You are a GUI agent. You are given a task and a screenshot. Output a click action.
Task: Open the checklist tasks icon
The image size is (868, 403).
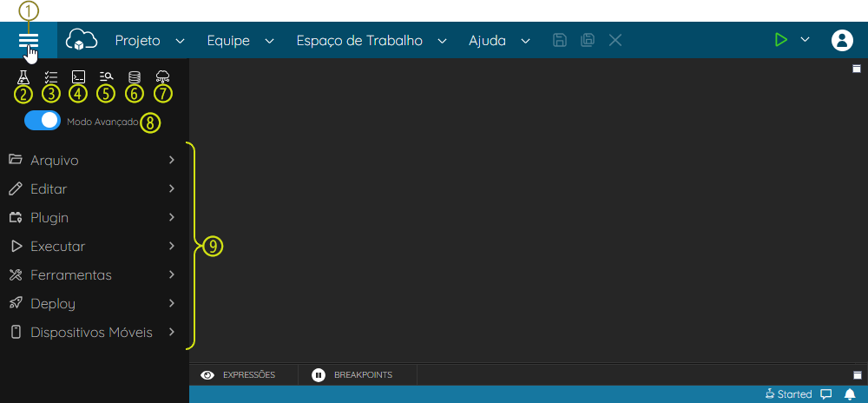(51, 77)
